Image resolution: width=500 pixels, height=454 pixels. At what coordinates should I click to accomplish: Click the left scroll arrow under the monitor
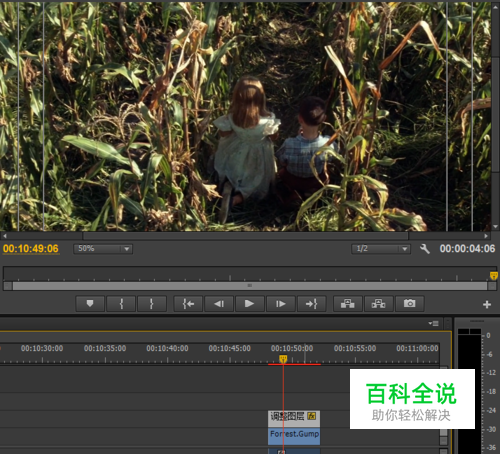[x=5, y=236]
